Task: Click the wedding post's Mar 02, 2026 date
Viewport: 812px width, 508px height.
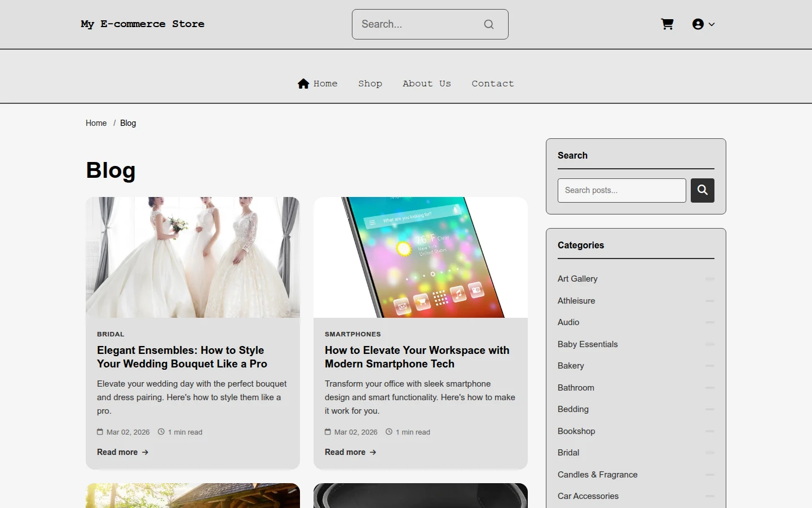Action: (123, 432)
